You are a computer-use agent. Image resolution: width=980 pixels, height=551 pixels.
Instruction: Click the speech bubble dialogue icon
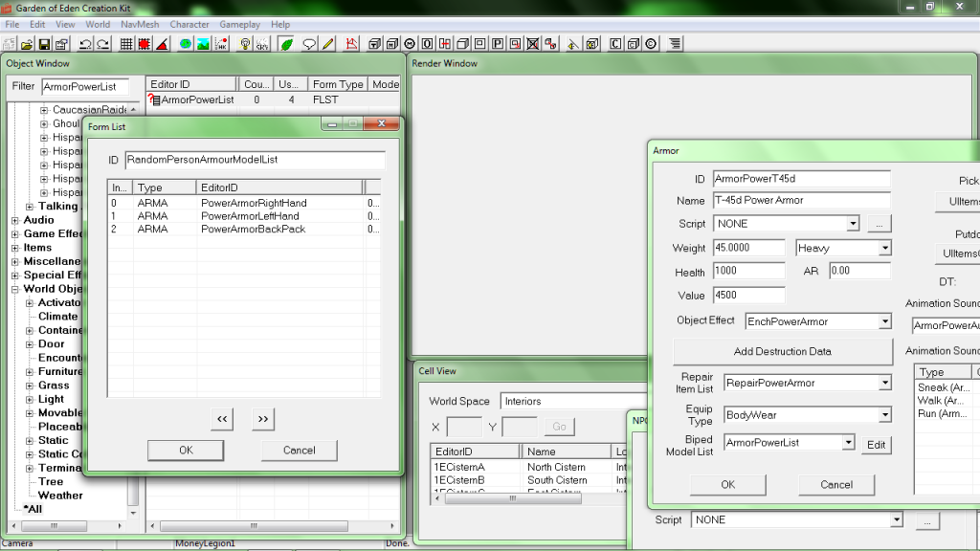(309, 44)
